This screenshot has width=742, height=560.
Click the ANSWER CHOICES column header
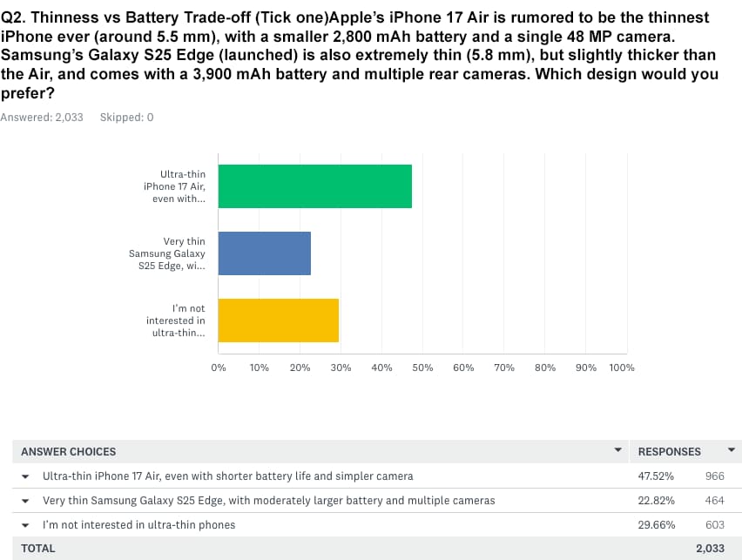(68, 451)
